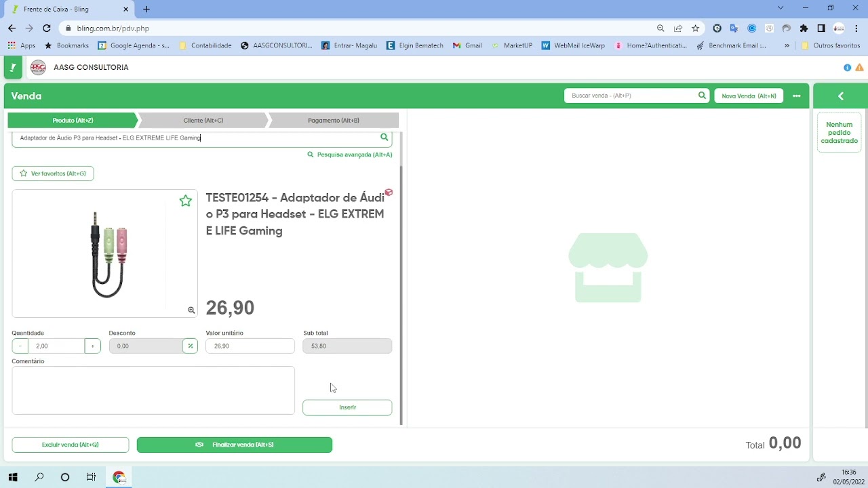Click the Comentário text area
The width and height of the screenshot is (868, 488).
(x=153, y=390)
